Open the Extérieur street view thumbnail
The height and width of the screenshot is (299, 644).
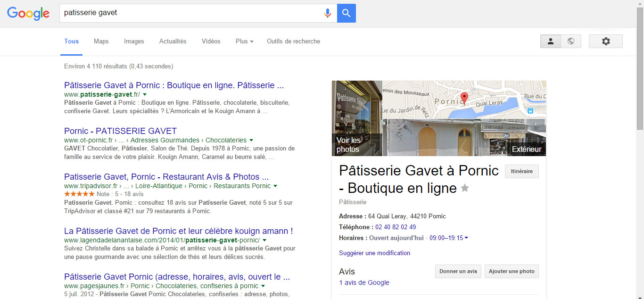click(464, 137)
